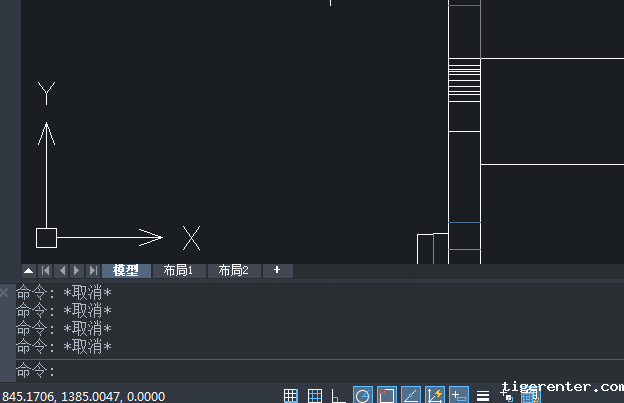624x403 pixels.
Task: Open the 布局1 layout tab
Action: (x=178, y=271)
